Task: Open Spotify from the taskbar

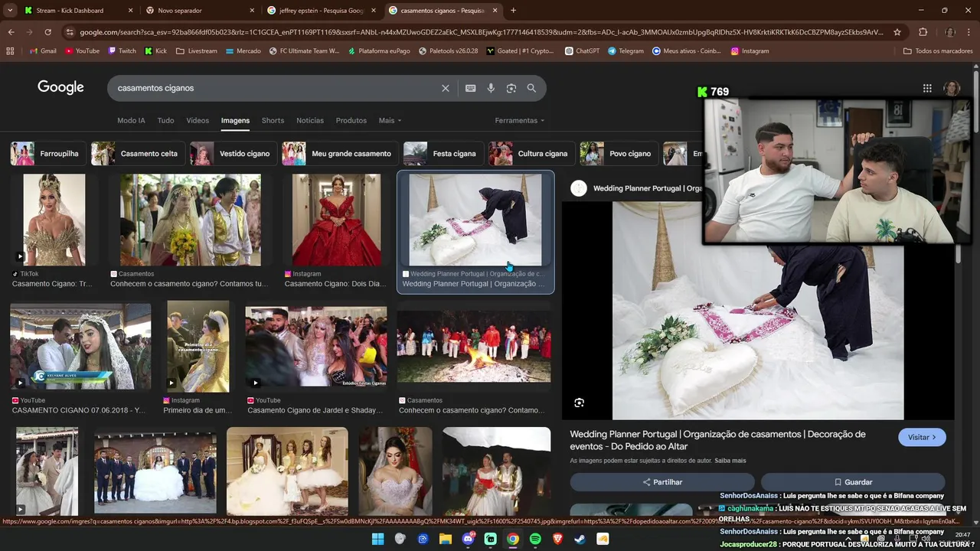Action: tap(535, 539)
